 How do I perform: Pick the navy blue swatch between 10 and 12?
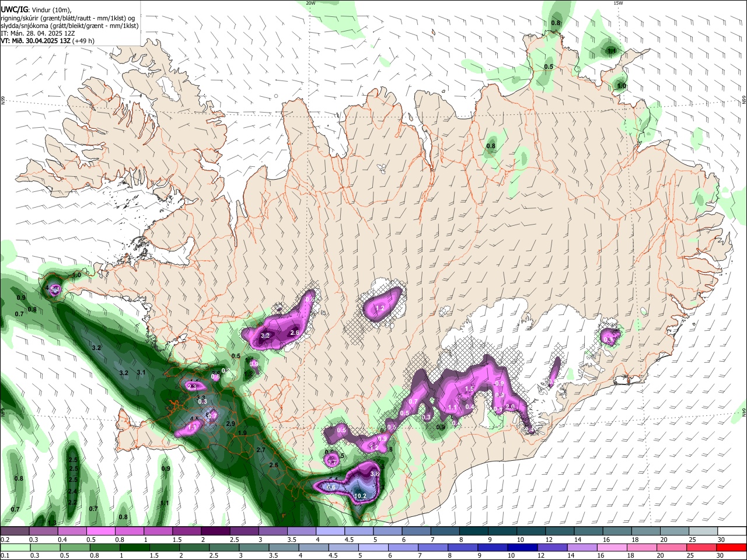click(x=521, y=547)
